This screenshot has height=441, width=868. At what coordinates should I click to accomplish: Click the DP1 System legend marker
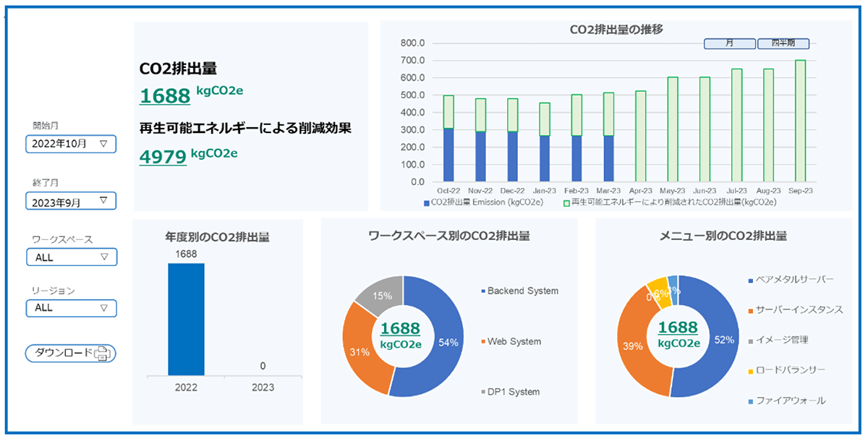point(482,392)
